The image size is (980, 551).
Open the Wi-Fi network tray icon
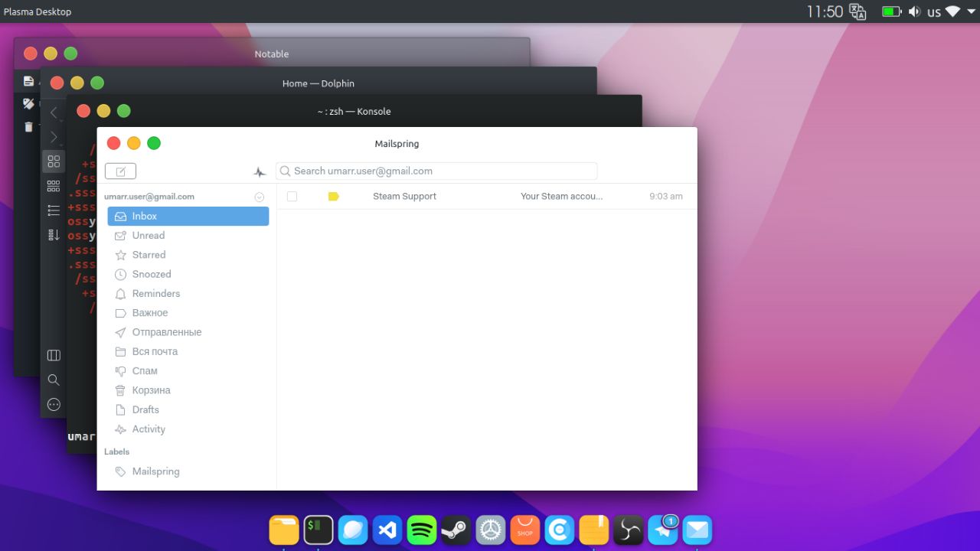(952, 11)
